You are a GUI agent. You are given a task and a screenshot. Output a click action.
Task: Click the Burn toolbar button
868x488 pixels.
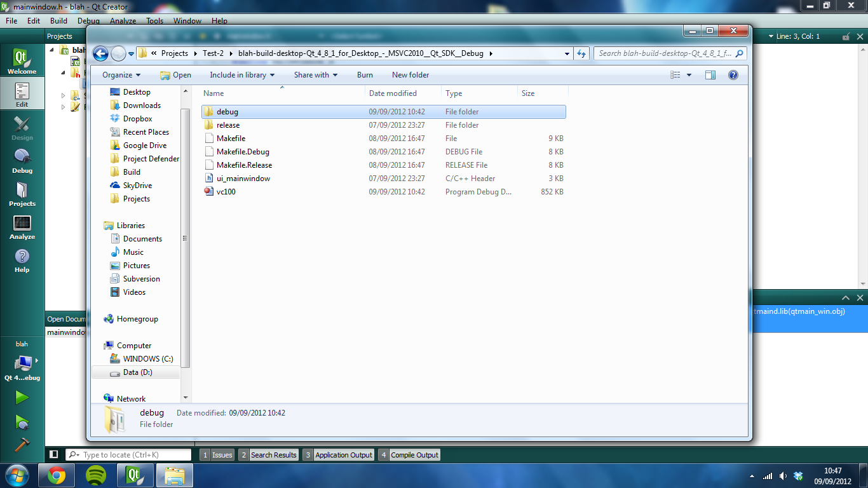tap(365, 75)
